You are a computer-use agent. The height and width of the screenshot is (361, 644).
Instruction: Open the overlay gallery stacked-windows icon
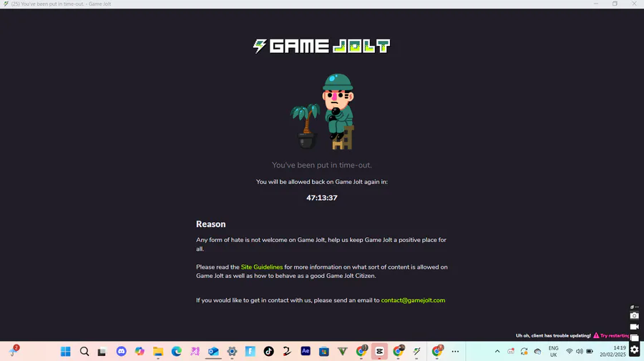pos(634,338)
